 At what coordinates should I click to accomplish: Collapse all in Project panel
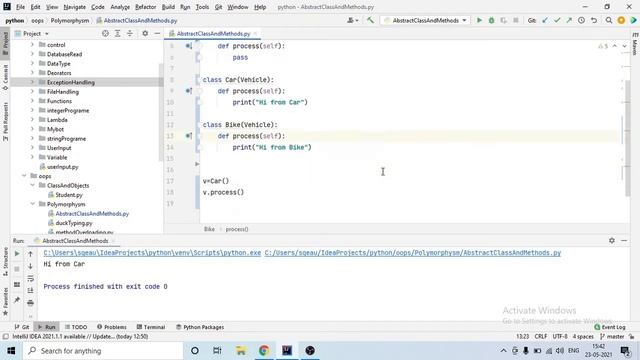point(130,33)
